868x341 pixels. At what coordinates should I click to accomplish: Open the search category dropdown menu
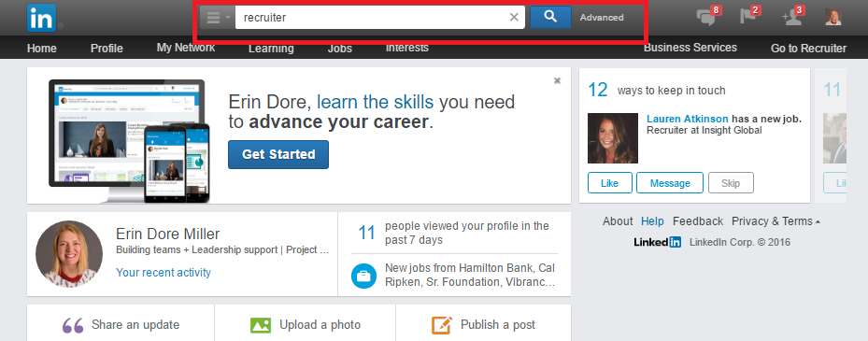[217, 17]
